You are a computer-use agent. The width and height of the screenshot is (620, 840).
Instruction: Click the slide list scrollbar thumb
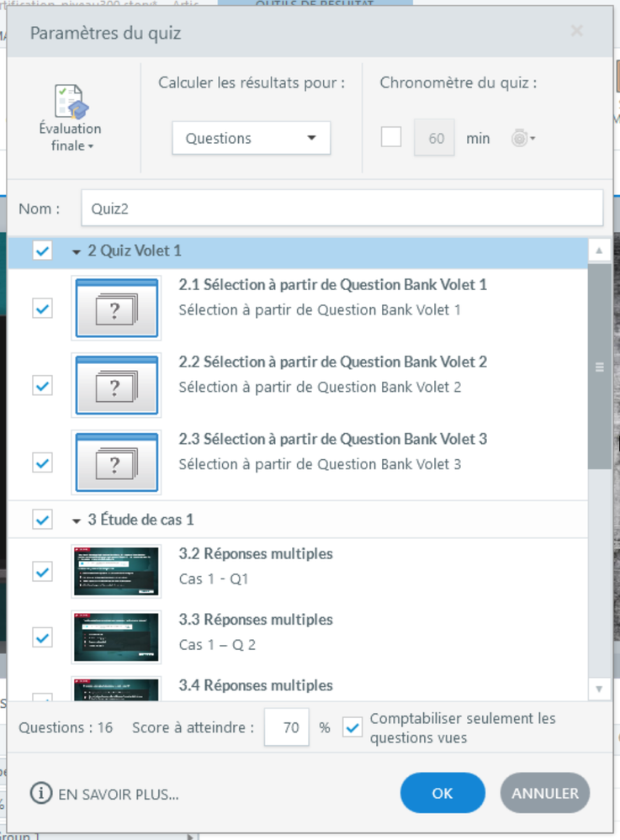point(599,367)
